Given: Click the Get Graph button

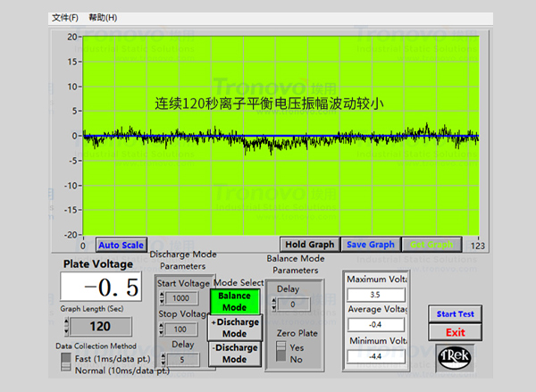Looking at the screenshot, I should 431,245.
